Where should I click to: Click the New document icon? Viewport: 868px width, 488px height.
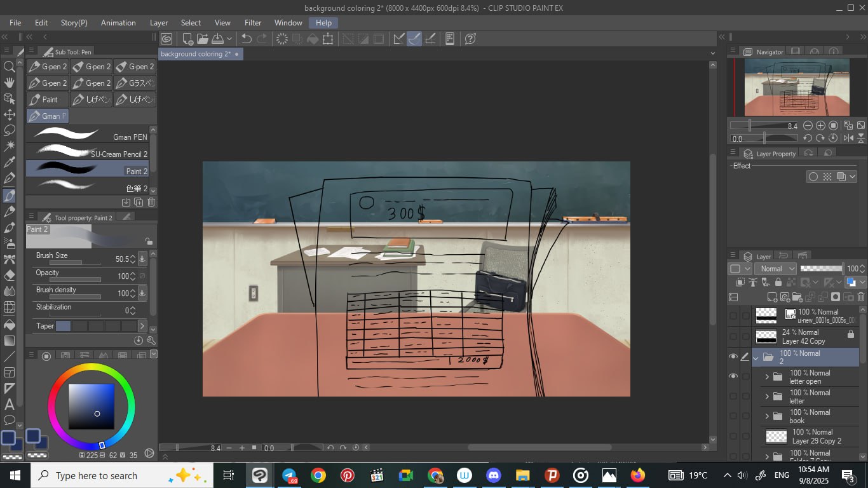click(x=188, y=39)
